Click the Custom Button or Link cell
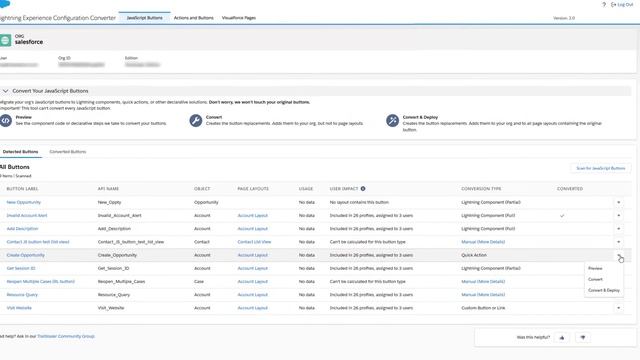Viewport: 640px width, 360px height. point(483,308)
